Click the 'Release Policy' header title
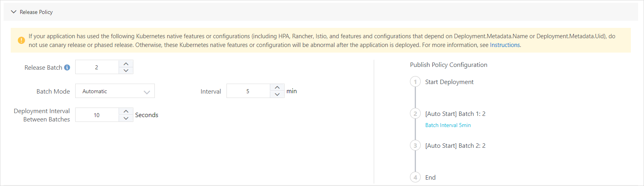This screenshot has width=644, height=186. 36,12
